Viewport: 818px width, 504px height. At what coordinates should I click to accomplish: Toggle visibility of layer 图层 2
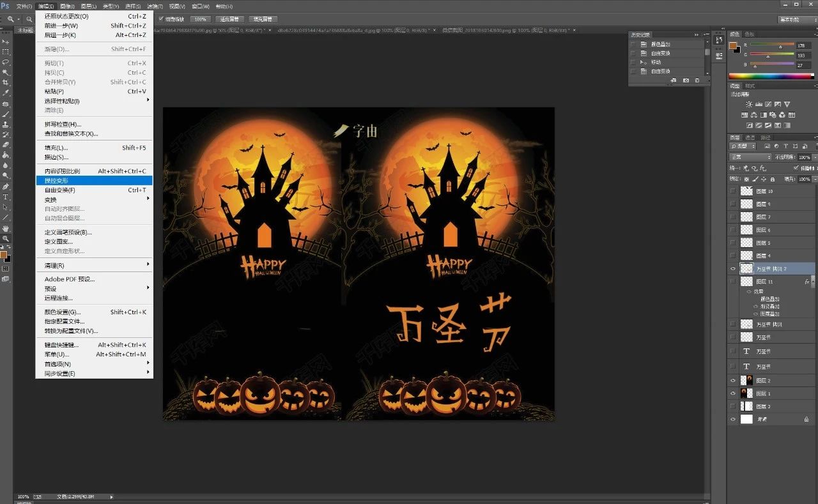(733, 381)
